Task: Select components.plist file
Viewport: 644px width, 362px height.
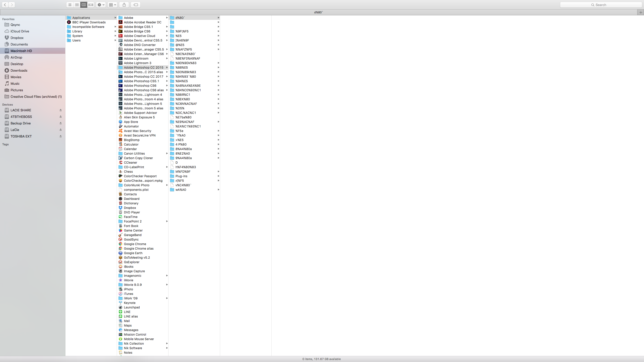Action: point(136,190)
